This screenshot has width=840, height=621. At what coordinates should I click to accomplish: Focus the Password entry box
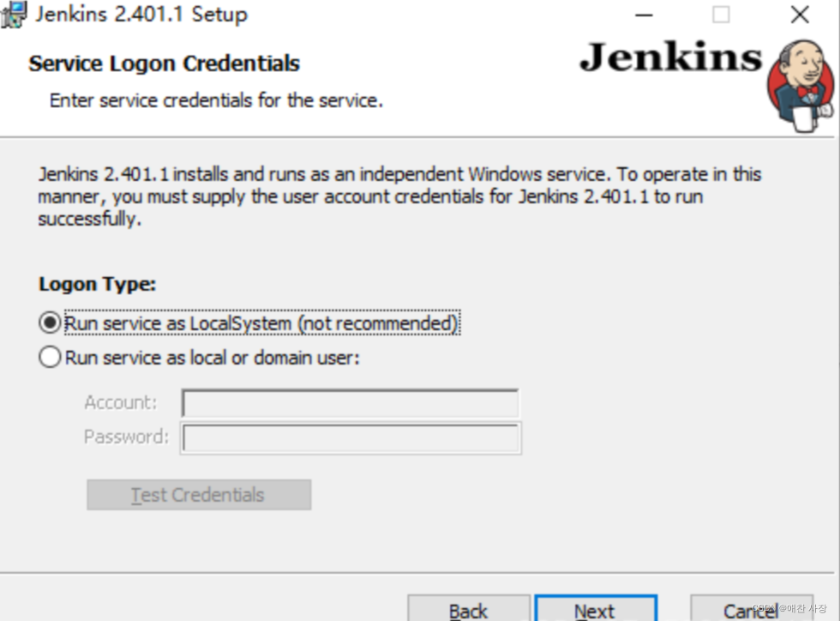(x=350, y=437)
